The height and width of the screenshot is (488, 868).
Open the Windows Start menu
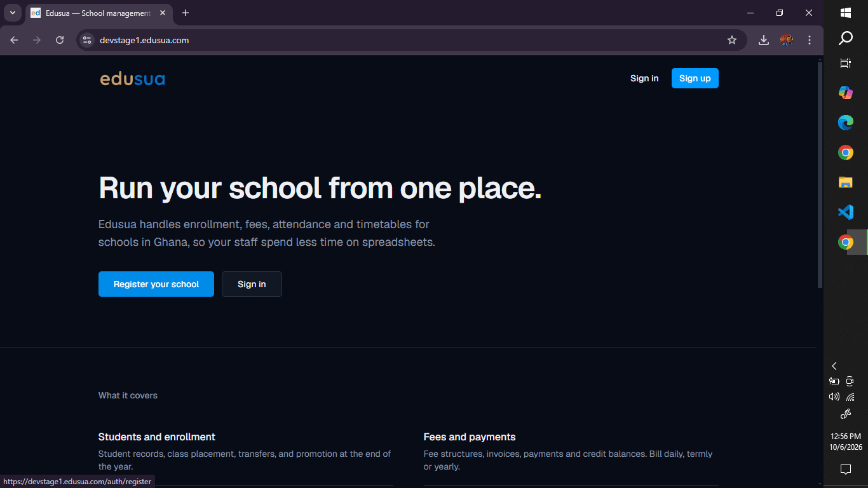pyautogui.click(x=846, y=13)
